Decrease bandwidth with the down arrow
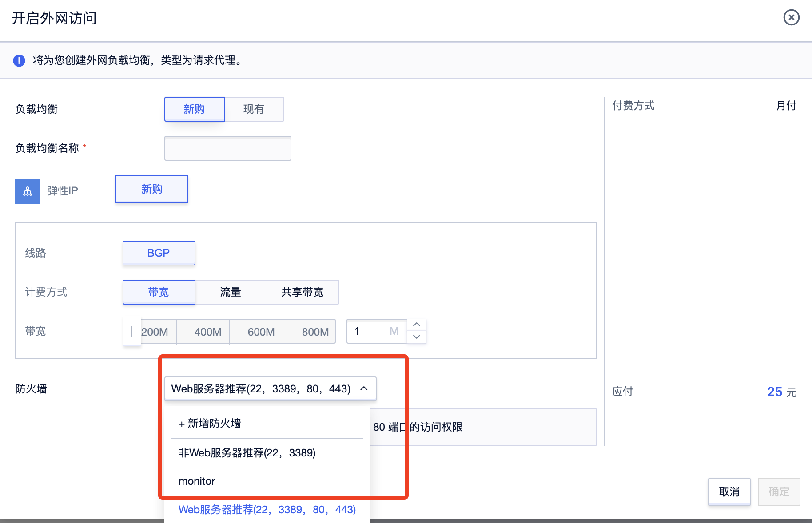This screenshot has height=523, width=812. pyautogui.click(x=417, y=337)
